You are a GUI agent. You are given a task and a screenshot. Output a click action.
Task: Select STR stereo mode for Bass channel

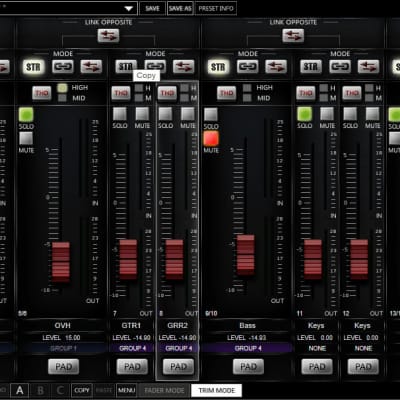tap(218, 67)
